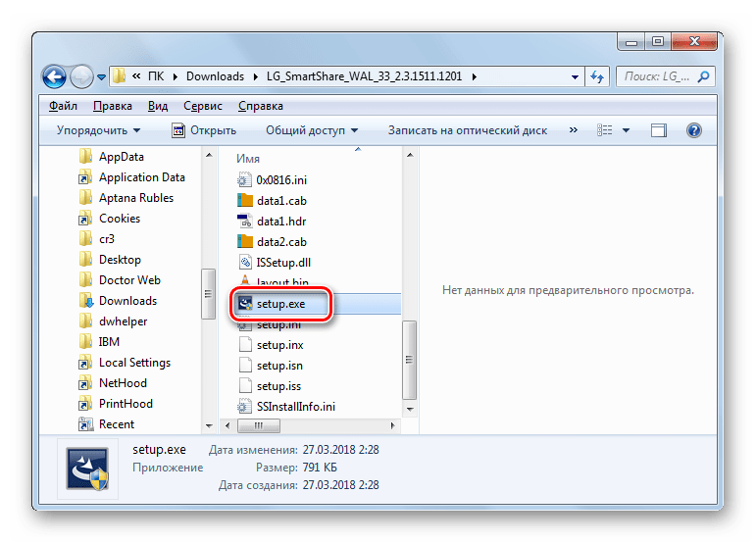
Task: Expand the arrow after LG_SmartShare breadcrumb
Action: pos(475,77)
